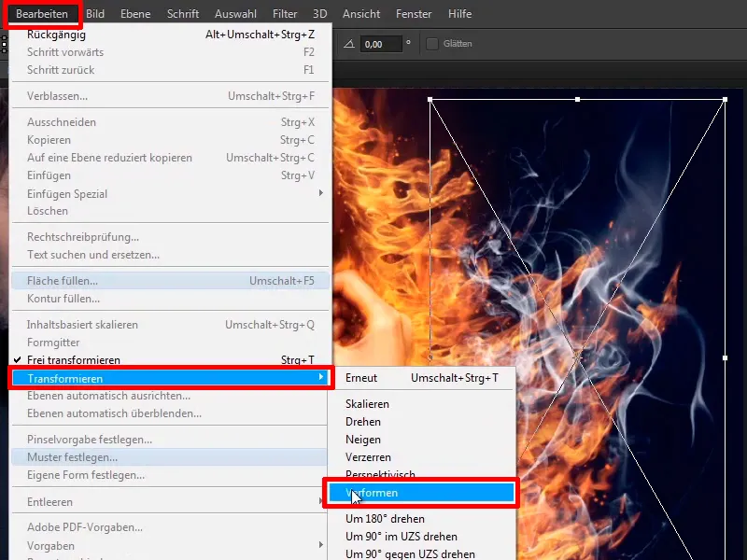The width and height of the screenshot is (747, 560).
Task: Select Löschen menu entry
Action: [171, 211]
